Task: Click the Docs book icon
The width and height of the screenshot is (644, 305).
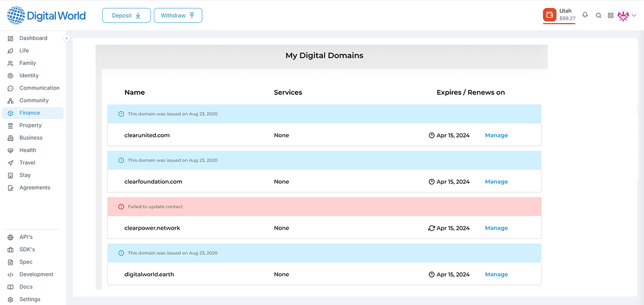Action: [10, 287]
